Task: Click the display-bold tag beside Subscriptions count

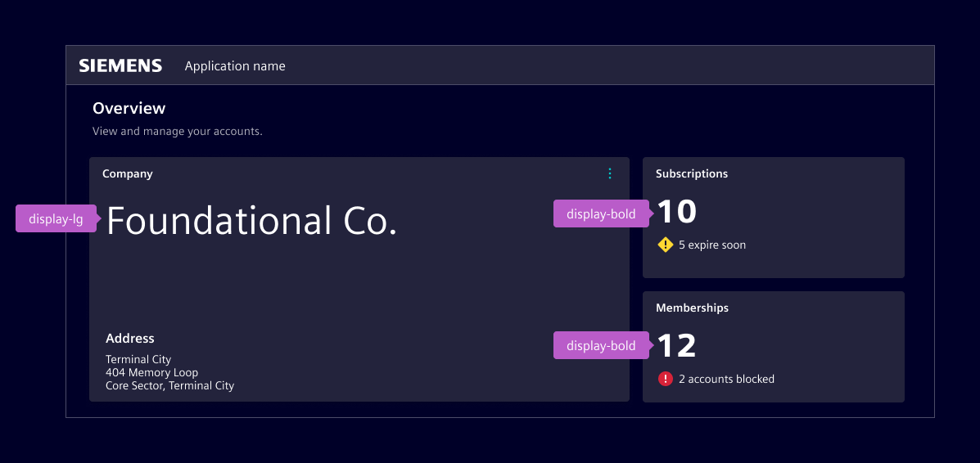Action: 600,214
